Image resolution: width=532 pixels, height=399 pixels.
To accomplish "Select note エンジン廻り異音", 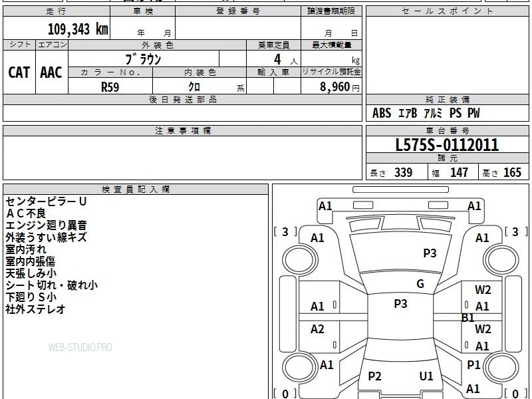I will click(46, 225).
